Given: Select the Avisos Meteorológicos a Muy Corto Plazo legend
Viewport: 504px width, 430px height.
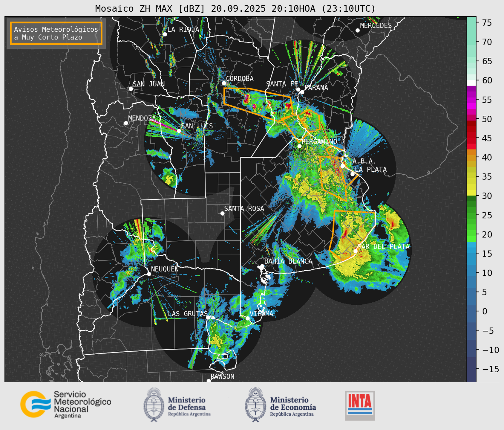Looking at the screenshot, I should pyautogui.click(x=56, y=33).
